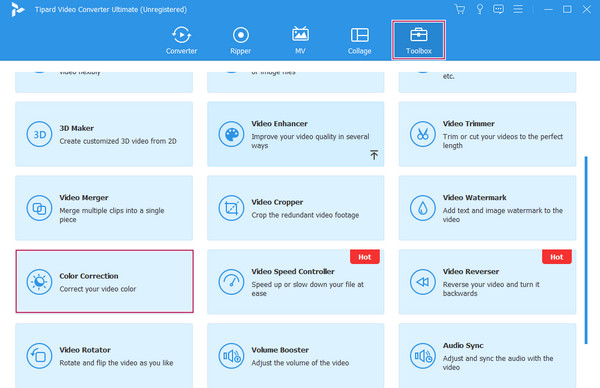
Task: Switch to the Collage tab
Action: click(x=360, y=40)
